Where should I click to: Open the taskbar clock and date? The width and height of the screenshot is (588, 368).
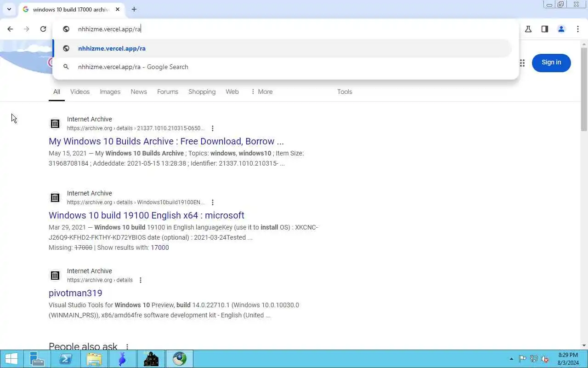568,359
